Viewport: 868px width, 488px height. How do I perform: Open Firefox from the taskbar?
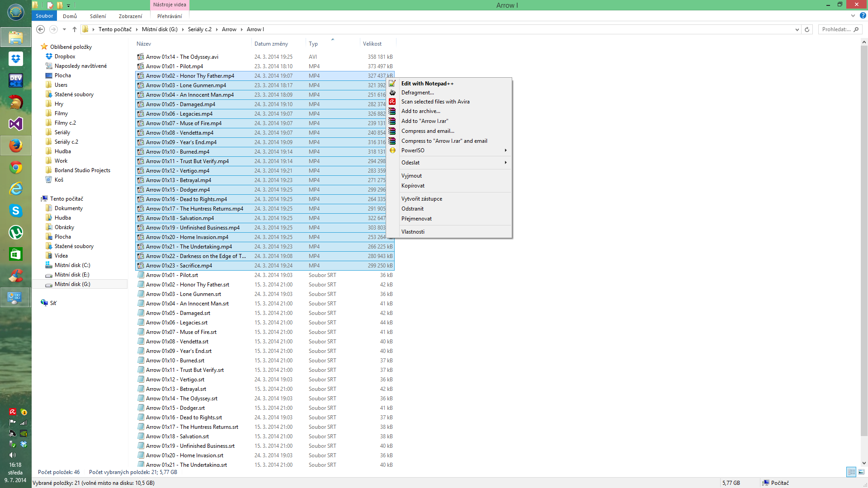pyautogui.click(x=16, y=145)
